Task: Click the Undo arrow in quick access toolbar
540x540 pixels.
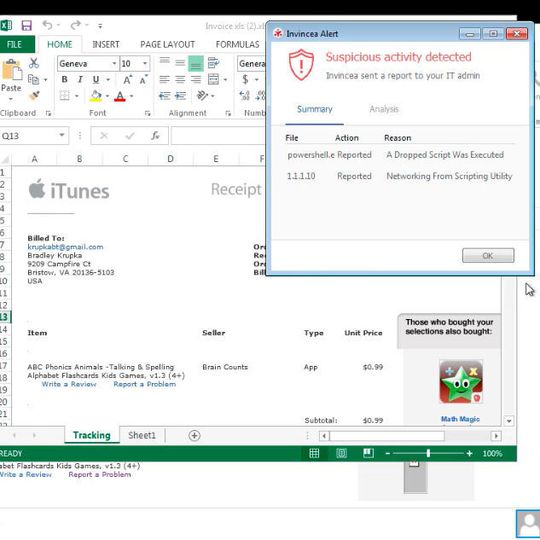Action: click(x=48, y=25)
